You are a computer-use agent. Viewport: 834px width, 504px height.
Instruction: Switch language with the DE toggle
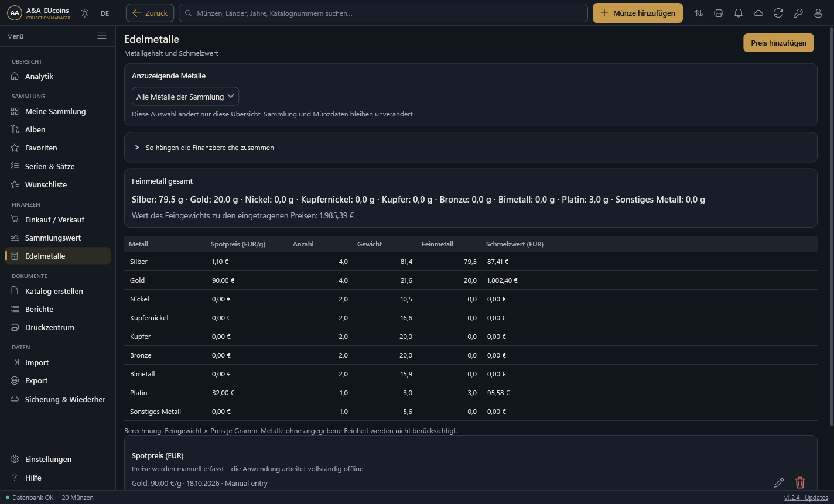point(105,13)
